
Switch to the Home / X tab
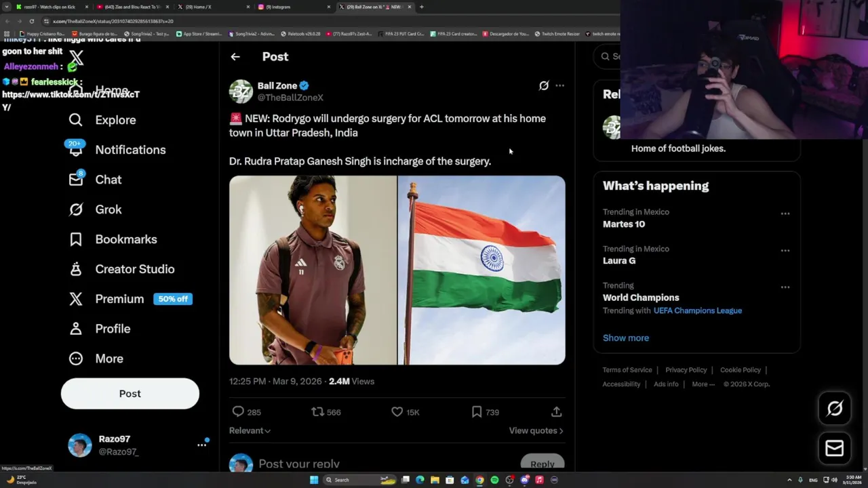(x=214, y=7)
